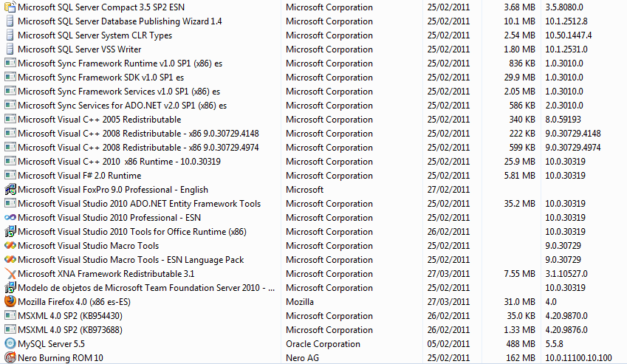Click SQL Server VSS Writer icon
The height and width of the screenshot is (364, 627).
pos(10,49)
